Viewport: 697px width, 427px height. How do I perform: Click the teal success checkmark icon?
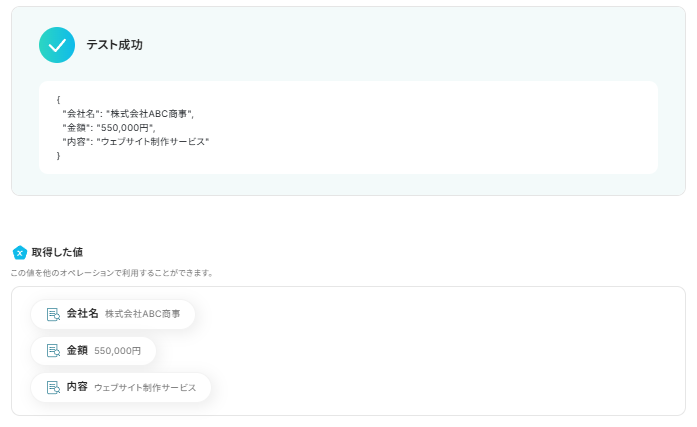57,45
